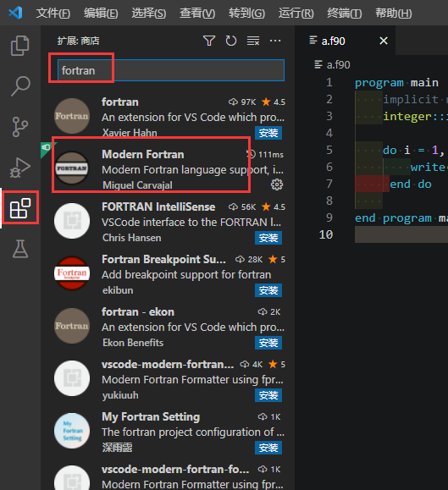Click publisher name ekibun
The width and height of the screenshot is (448, 490).
coord(118,290)
